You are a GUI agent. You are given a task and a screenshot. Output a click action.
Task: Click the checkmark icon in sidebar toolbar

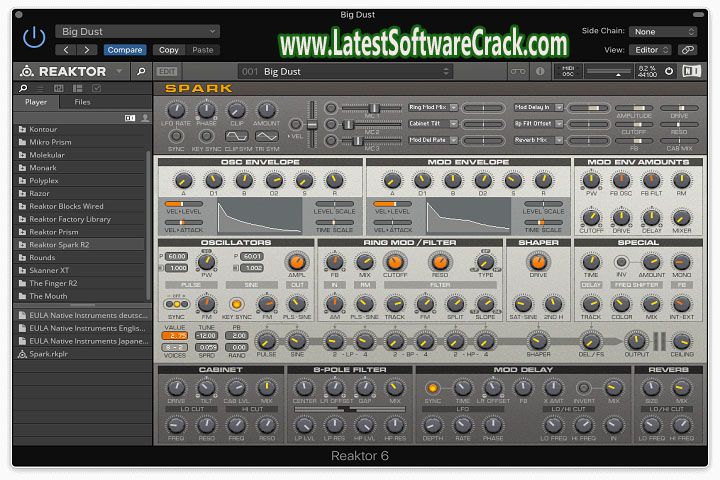96,88
